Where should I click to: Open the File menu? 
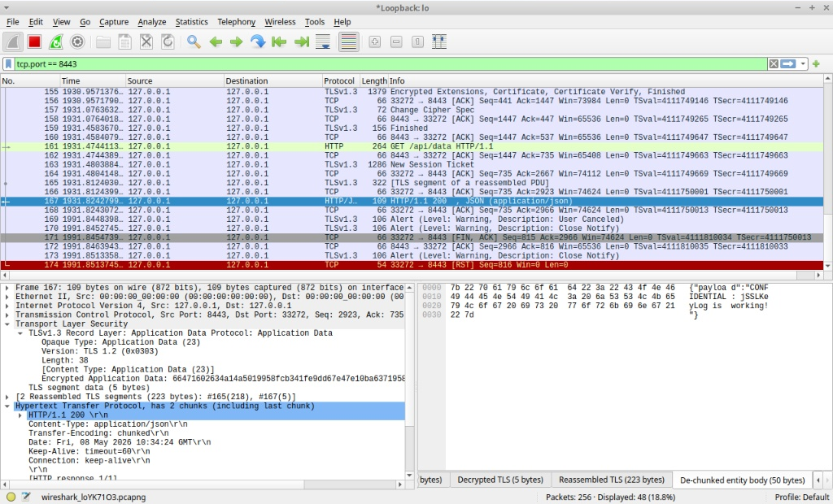click(x=13, y=22)
